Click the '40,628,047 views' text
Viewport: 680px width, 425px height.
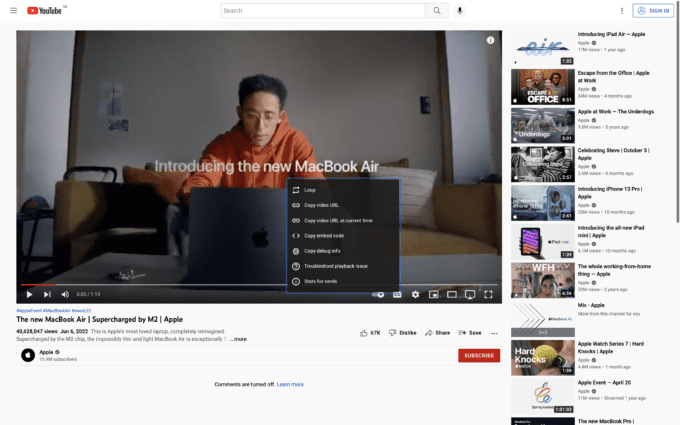tap(36, 331)
